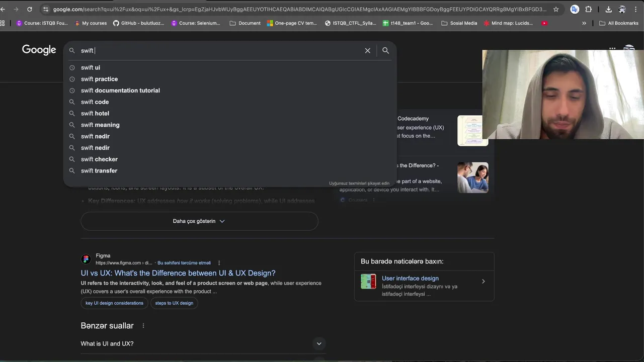Select suggestion 'swift hotel'
644x362 pixels.
[x=230, y=114]
